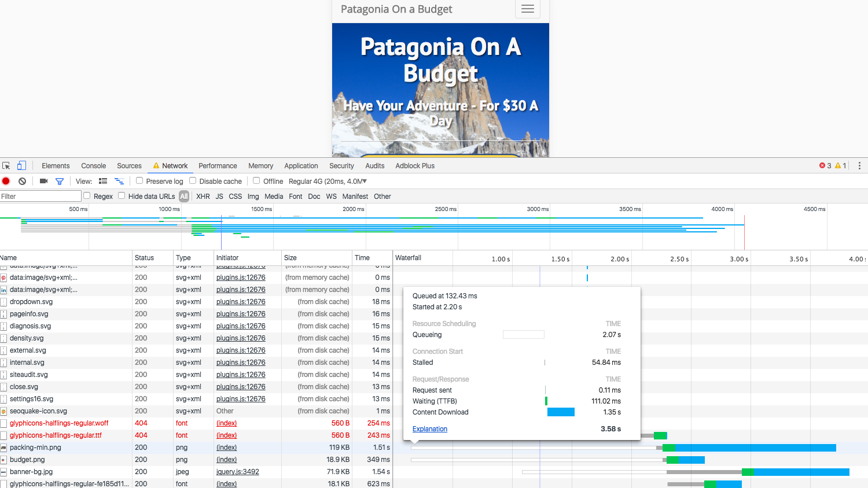Image resolution: width=868 pixels, height=488 pixels.
Task: Switch to the Performance tab
Action: (x=218, y=165)
